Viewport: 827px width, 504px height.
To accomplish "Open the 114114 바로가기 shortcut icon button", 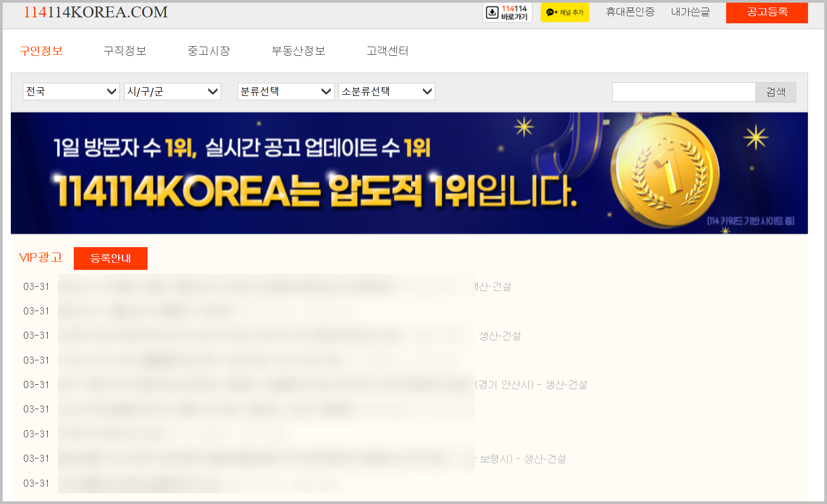I will pyautogui.click(x=508, y=12).
